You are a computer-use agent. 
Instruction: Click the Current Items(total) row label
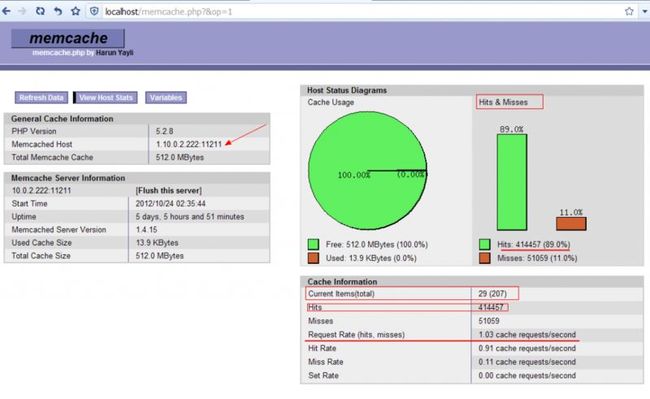341,294
